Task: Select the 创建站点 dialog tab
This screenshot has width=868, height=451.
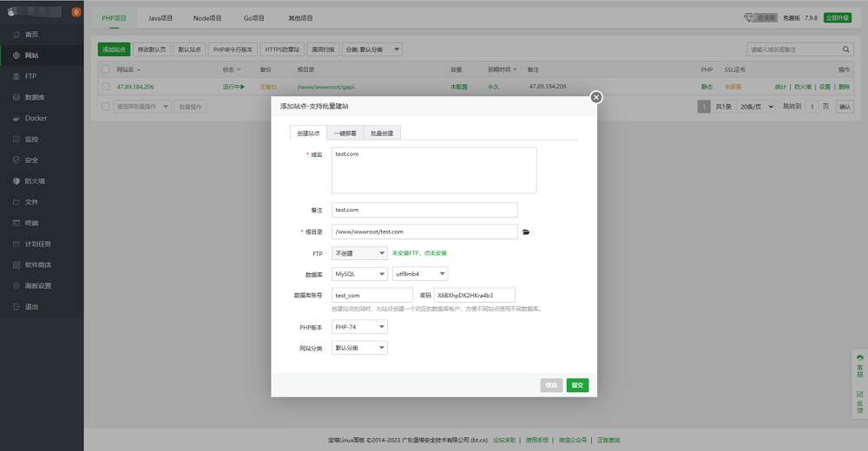Action: pyautogui.click(x=308, y=134)
